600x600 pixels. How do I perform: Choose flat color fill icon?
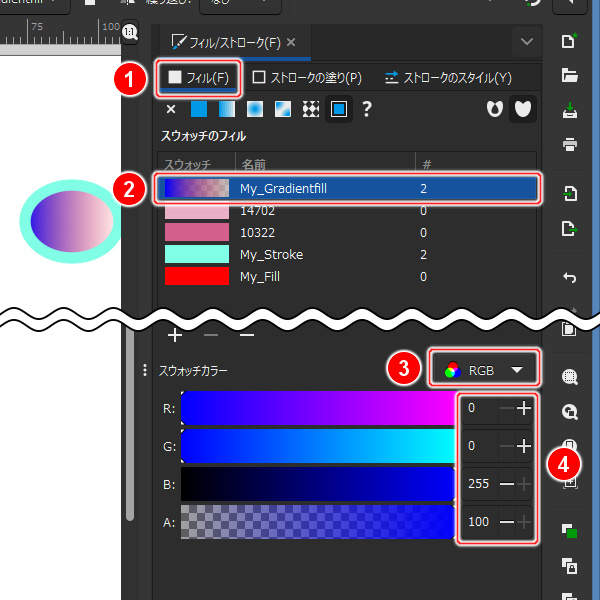[199, 109]
